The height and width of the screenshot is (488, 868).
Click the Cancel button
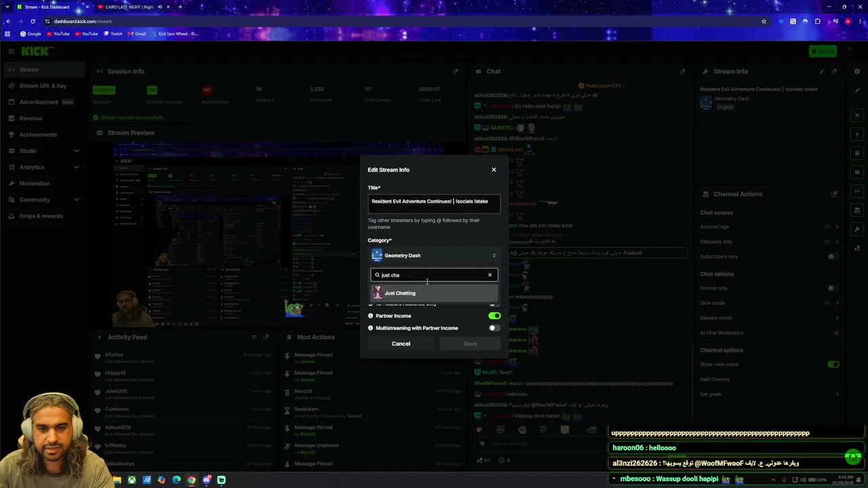[x=401, y=344]
